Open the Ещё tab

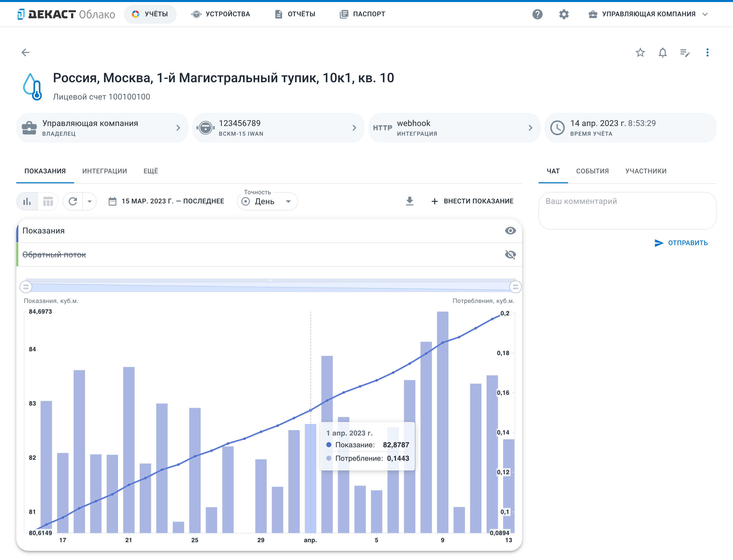[151, 171]
